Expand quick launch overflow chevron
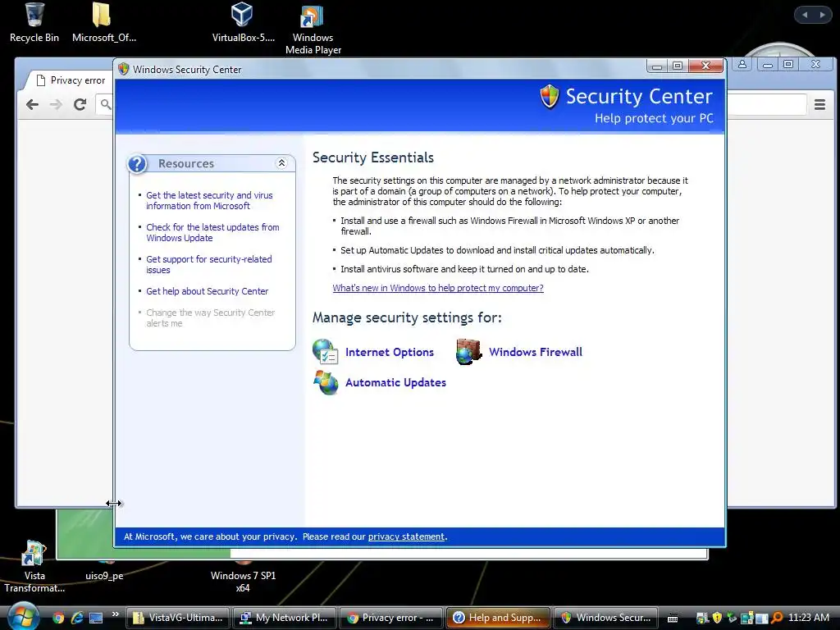 [x=115, y=614]
